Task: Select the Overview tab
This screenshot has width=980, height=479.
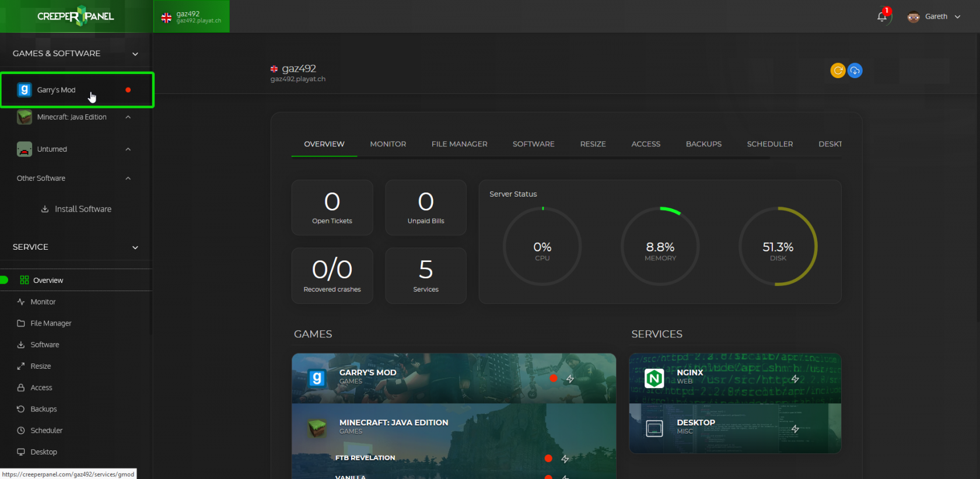Action: pyautogui.click(x=324, y=144)
